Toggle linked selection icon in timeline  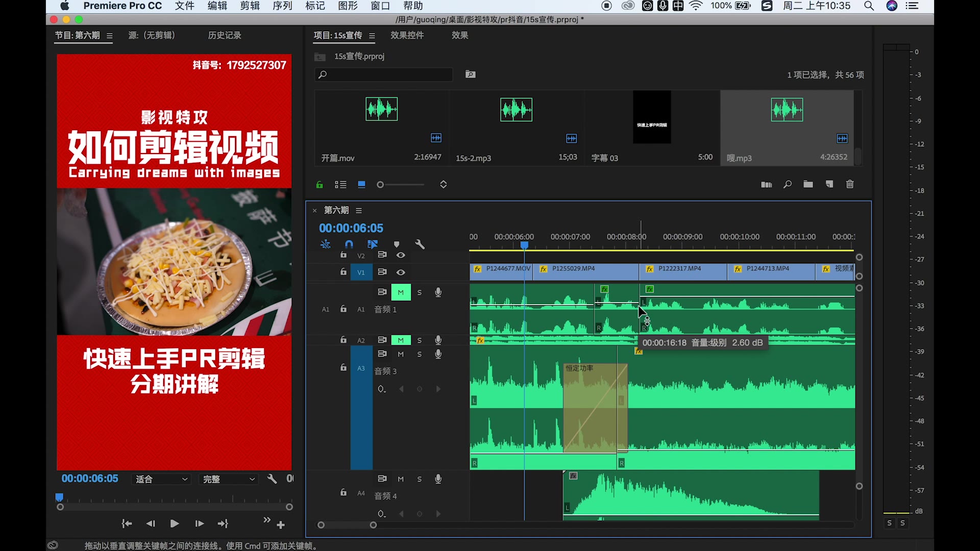(x=373, y=244)
